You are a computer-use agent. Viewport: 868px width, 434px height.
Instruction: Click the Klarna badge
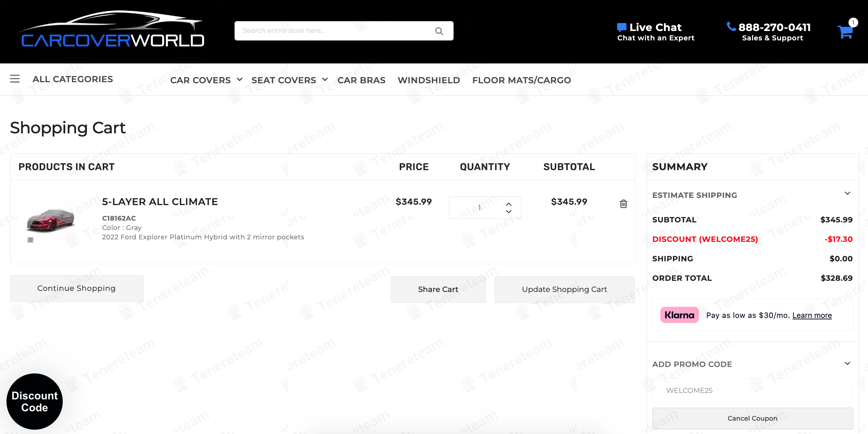tap(679, 315)
